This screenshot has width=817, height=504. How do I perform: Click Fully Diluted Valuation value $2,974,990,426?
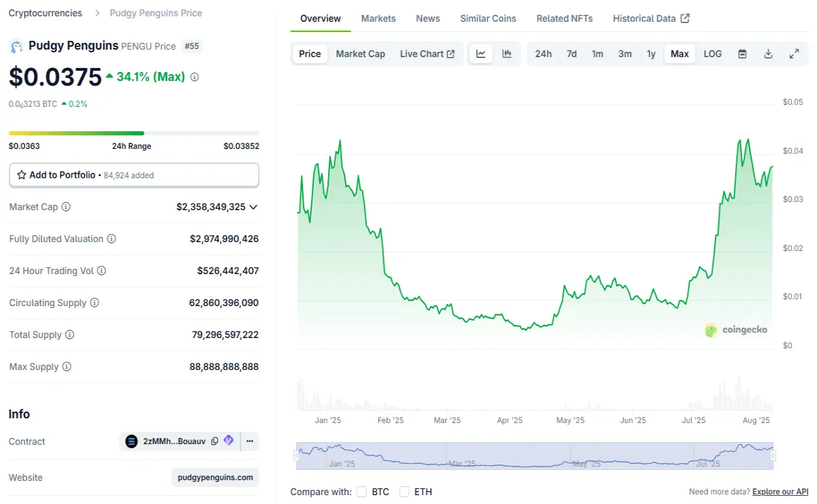(225, 239)
